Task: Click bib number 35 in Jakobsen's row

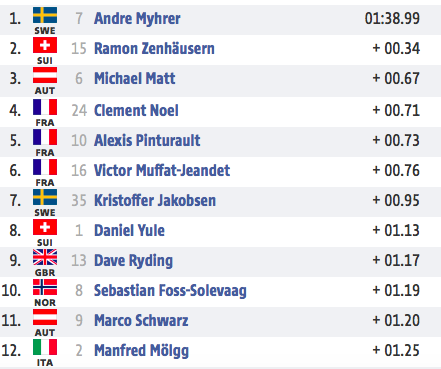Action: coord(79,200)
